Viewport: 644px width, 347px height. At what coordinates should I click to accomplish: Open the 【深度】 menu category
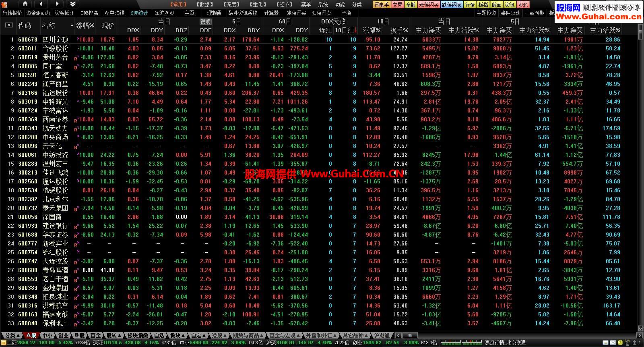[231, 4]
